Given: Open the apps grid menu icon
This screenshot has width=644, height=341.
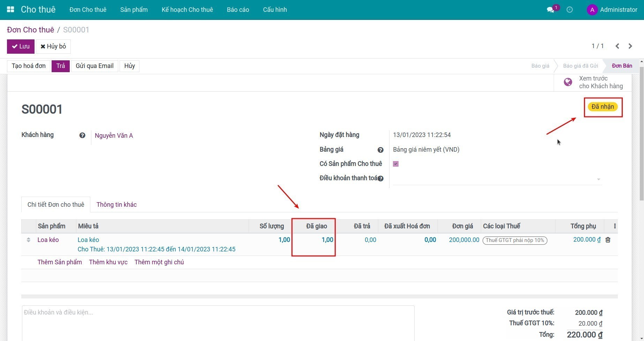Looking at the screenshot, I should [x=10, y=9].
